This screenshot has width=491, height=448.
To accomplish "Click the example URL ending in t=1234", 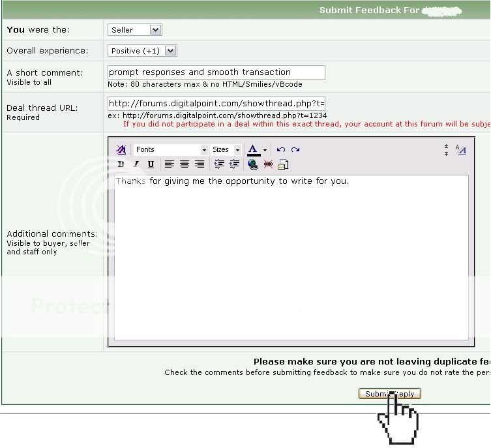I will (224, 115).
